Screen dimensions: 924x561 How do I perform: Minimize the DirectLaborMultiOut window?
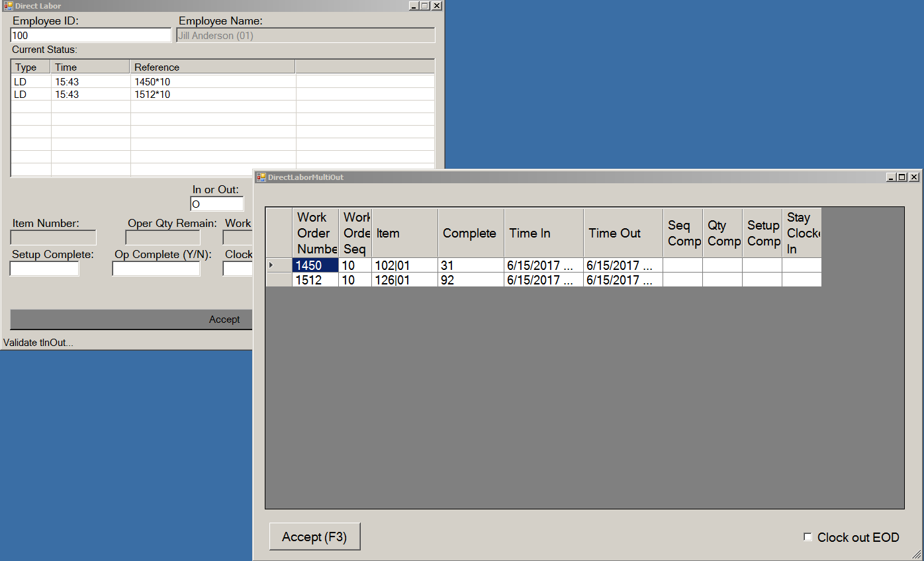pos(891,177)
